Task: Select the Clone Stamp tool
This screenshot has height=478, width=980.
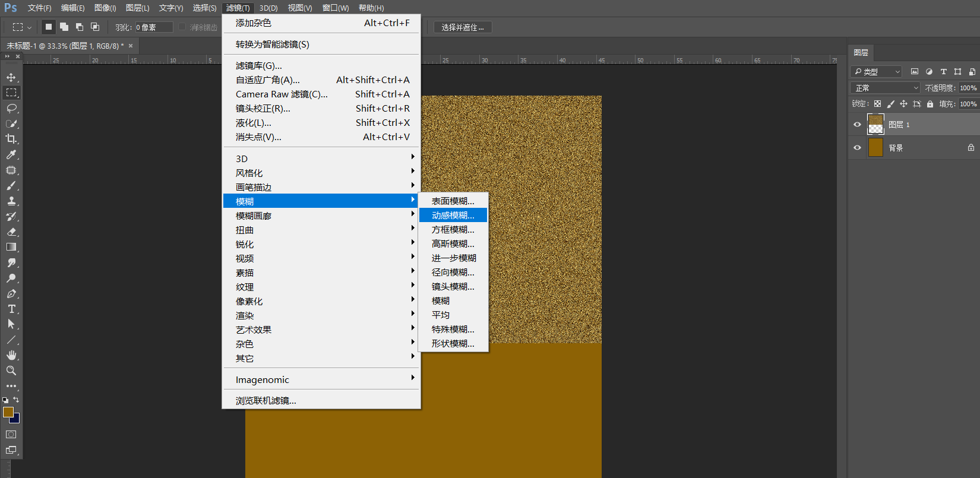Action: coord(11,201)
